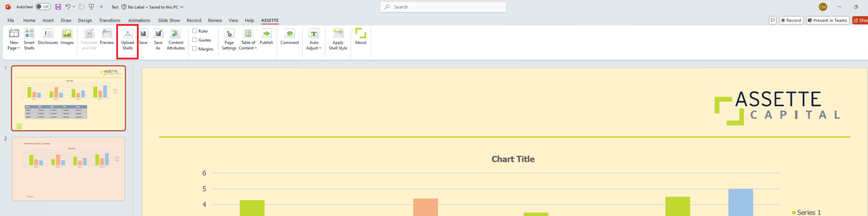Click the Series 1 legend entry

pyautogui.click(x=806, y=212)
